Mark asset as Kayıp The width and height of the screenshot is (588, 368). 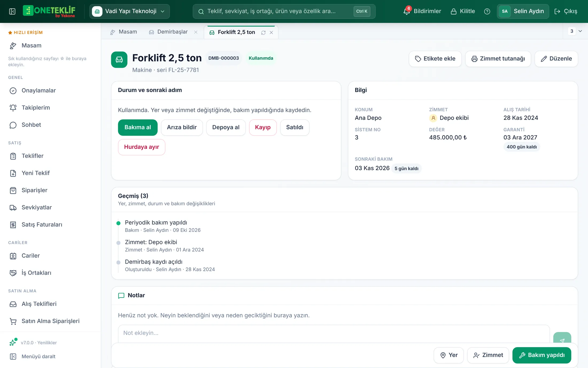point(263,127)
